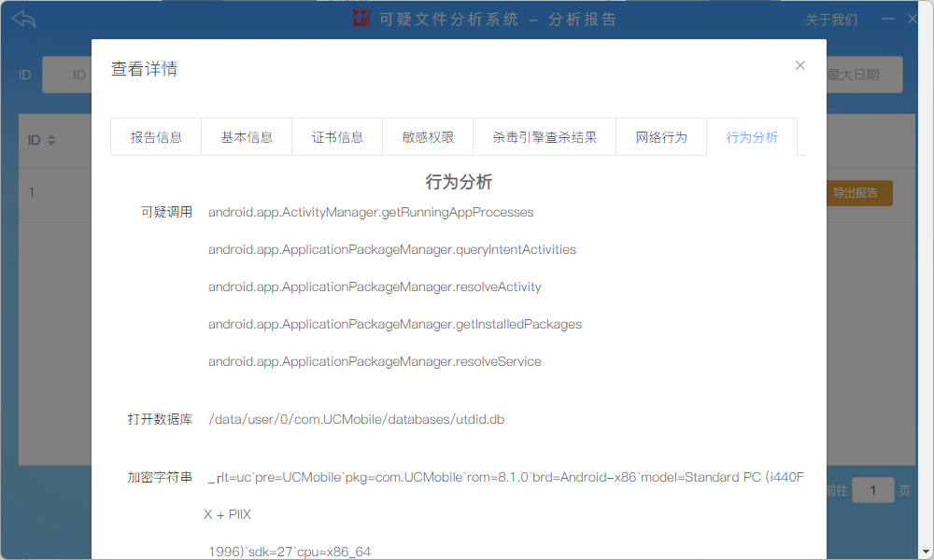The width and height of the screenshot is (934, 560).
Task: Select the 行为分析 tab
Action: coord(752,137)
